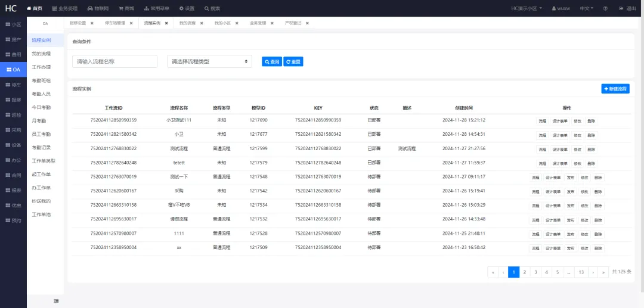Focus the 请输入流程名称 input field

[x=114, y=61]
